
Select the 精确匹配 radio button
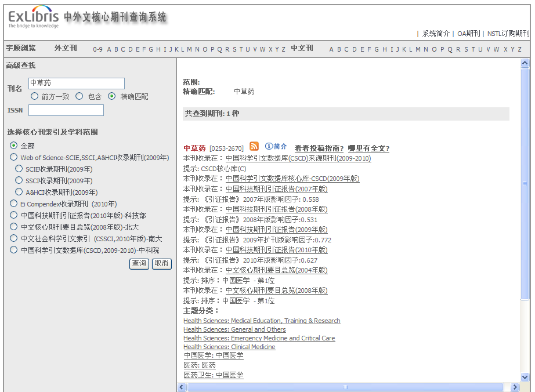[x=111, y=96]
